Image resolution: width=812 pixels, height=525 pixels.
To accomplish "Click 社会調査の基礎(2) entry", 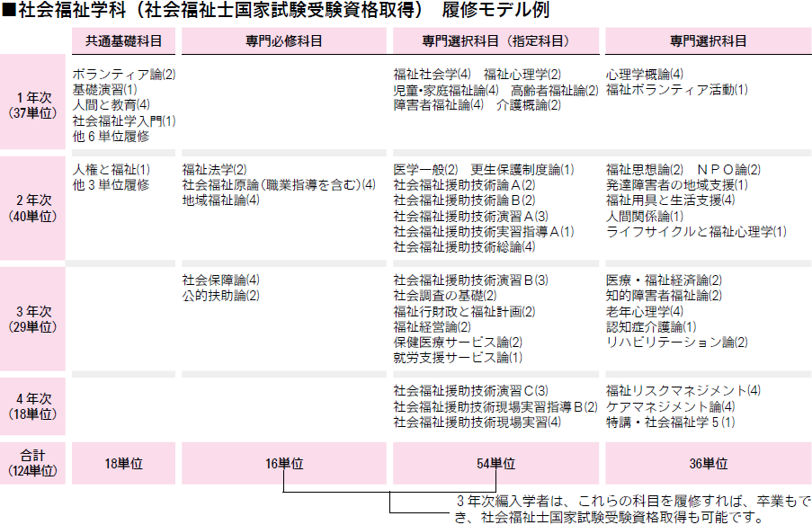I will 445,296.
